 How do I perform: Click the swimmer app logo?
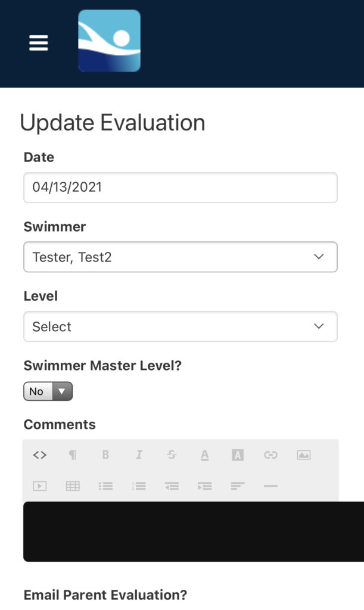pos(109,41)
